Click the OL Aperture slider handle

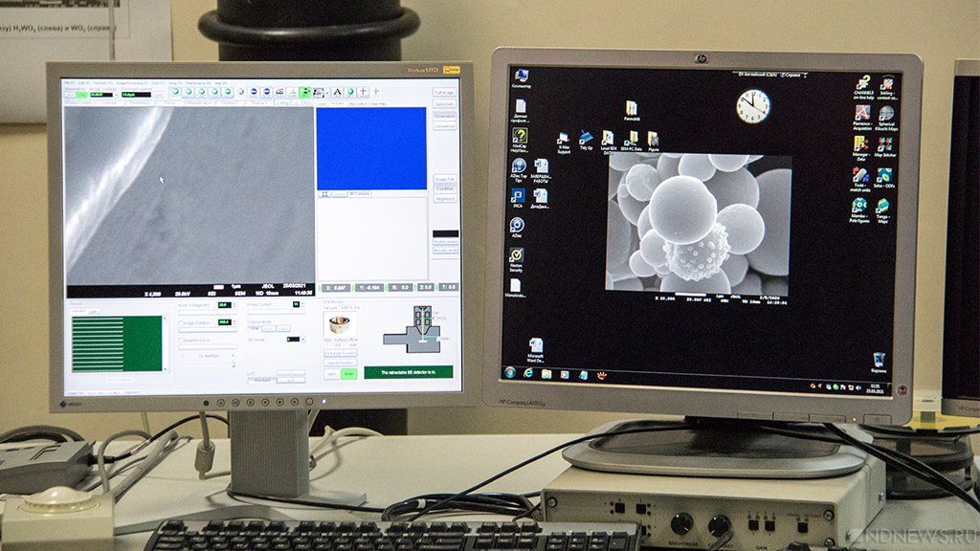[x=234, y=363]
